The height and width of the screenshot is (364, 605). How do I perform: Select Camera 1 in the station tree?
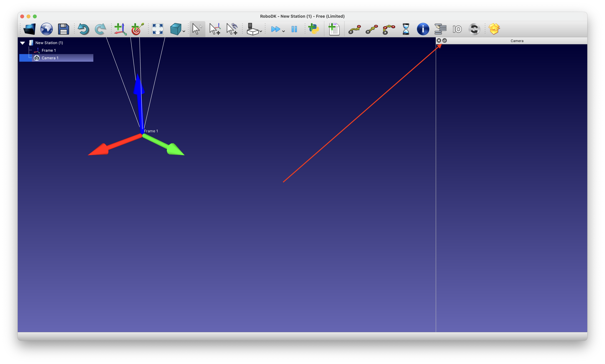coord(50,58)
